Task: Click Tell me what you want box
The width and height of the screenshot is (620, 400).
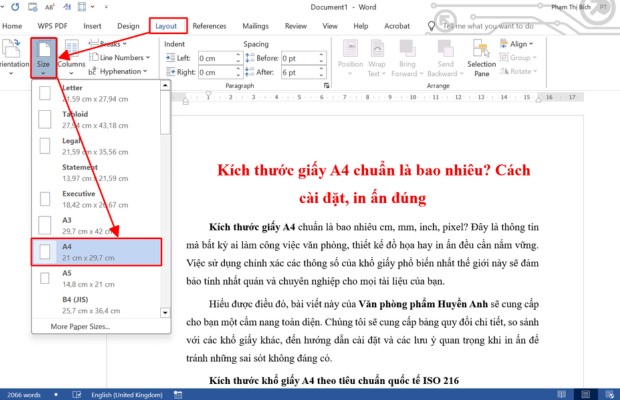Action: point(488,26)
